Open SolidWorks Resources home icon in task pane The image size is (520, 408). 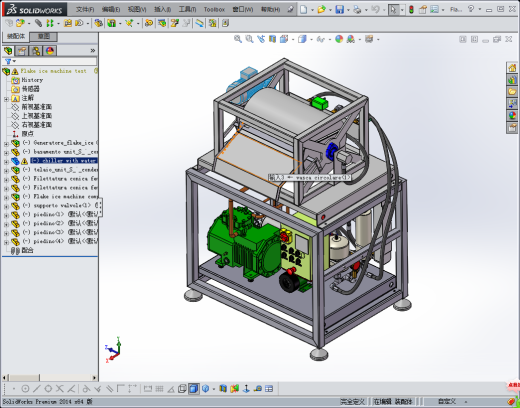(x=512, y=68)
